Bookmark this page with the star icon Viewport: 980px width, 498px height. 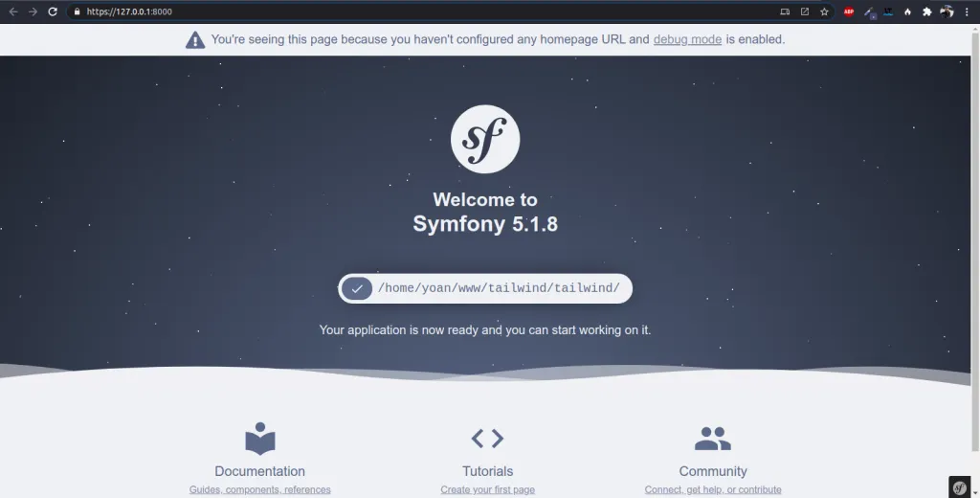(824, 11)
